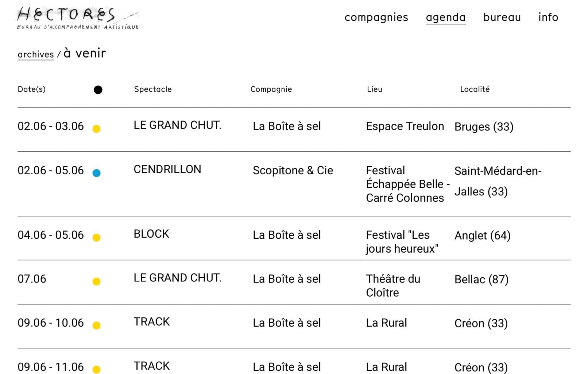
Task: Click yellow dot on Block row
Action: 96,238
